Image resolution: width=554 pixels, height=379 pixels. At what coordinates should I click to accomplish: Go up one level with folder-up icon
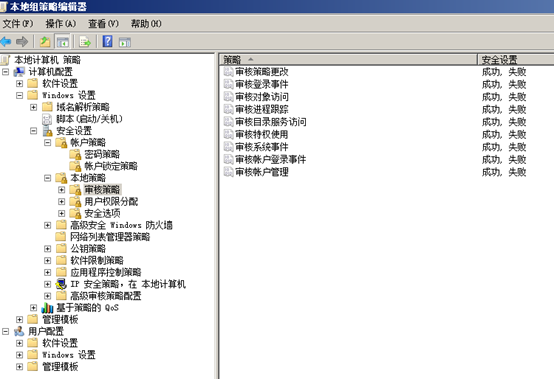(x=45, y=42)
